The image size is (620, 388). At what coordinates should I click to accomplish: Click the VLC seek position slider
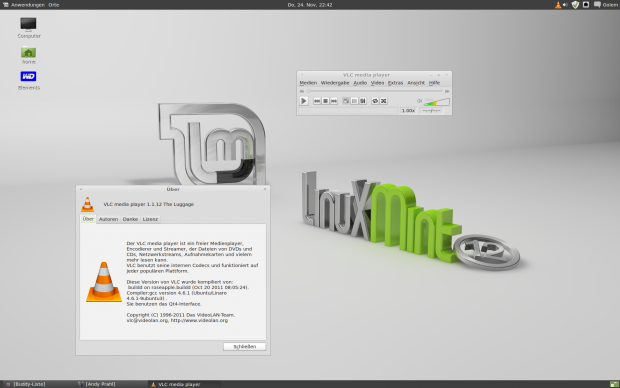pos(375,91)
